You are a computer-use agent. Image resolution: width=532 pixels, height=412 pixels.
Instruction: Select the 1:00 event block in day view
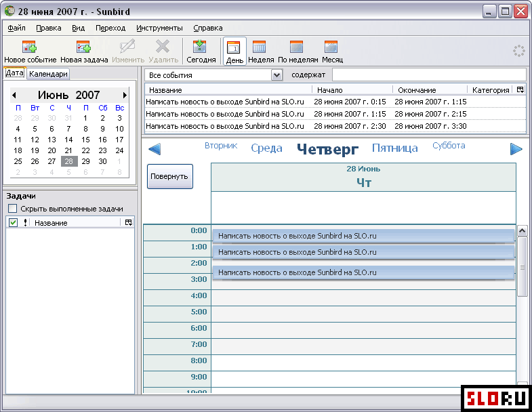(363, 252)
